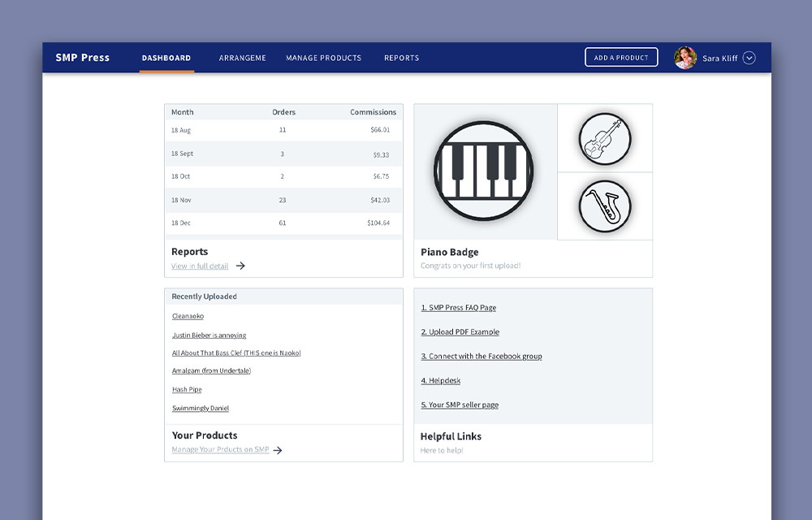Open Amalgam (from Undertale) link
The image size is (812, 520).
(211, 370)
